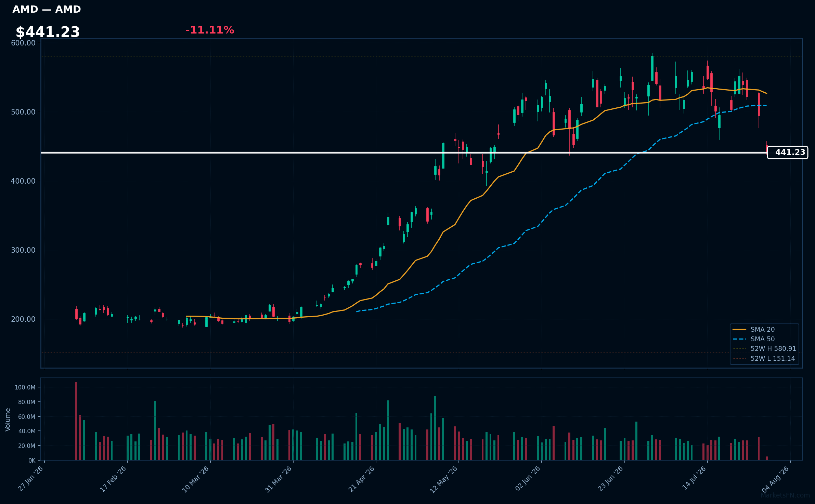This screenshot has height=504, width=815.
Task: Select the $441.23 current price heading
Action: pyautogui.click(x=48, y=32)
